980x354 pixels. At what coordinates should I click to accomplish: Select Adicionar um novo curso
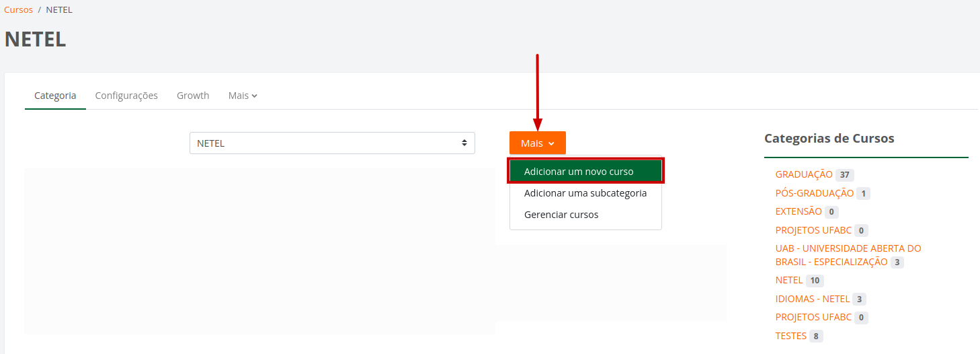tap(579, 172)
